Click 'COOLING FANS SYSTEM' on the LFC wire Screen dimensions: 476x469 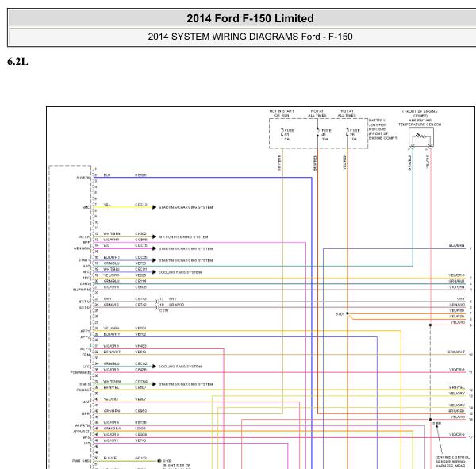pos(180,367)
